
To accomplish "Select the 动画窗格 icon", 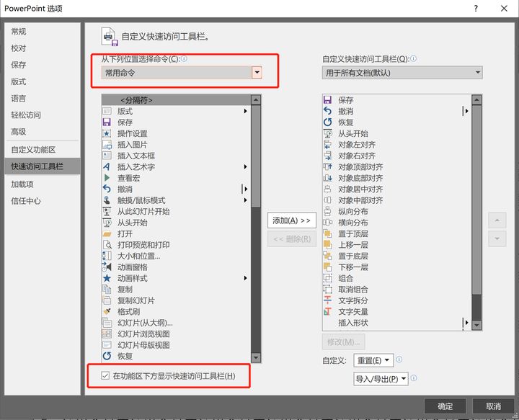I will (107, 267).
